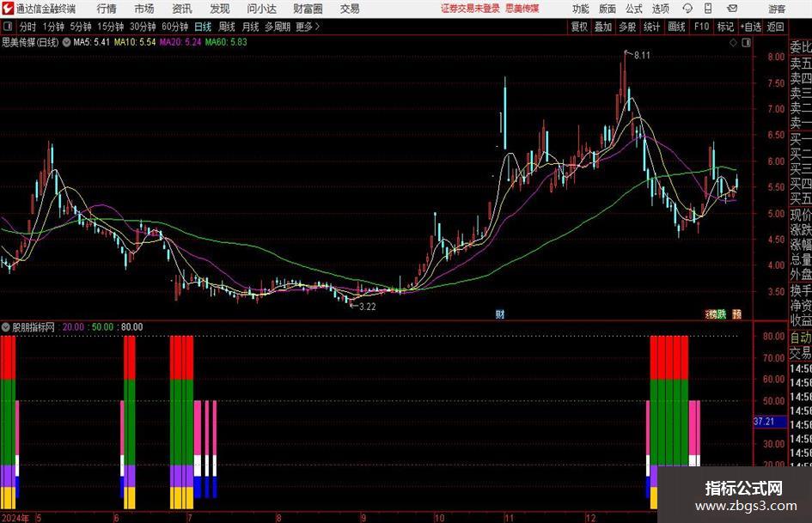Open the 多周期 multi-period view
Screen dimensions: 812x523
(x=278, y=27)
